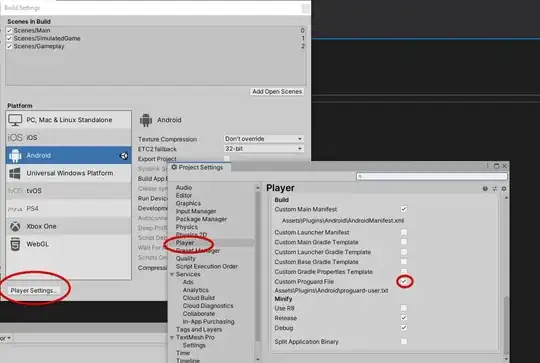This screenshot has height=363, width=540.
Task: Click the Xbox One platform icon
Action: pyautogui.click(x=15, y=226)
